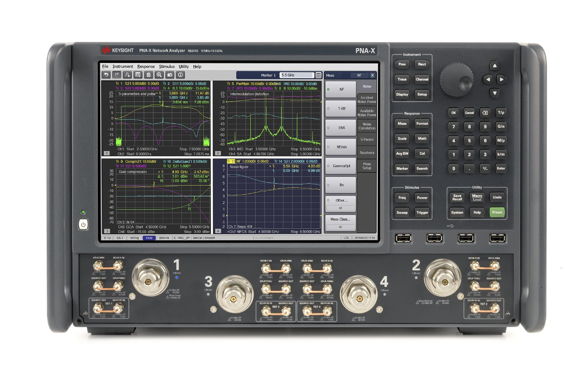The image size is (587, 392).
Task: Switch to the S-Param tab
Action: tap(367, 140)
